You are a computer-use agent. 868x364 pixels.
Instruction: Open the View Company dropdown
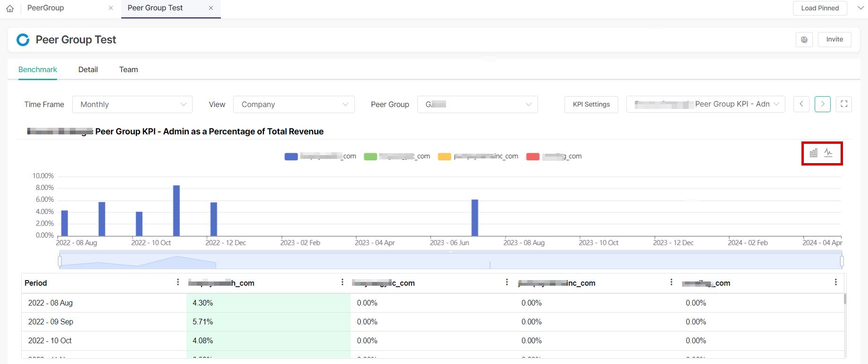(294, 105)
